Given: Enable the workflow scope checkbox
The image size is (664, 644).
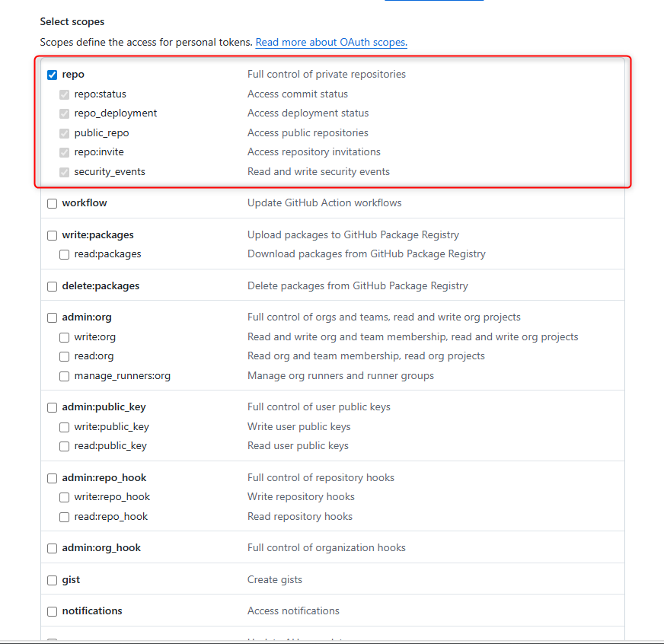Looking at the screenshot, I should tap(52, 203).
